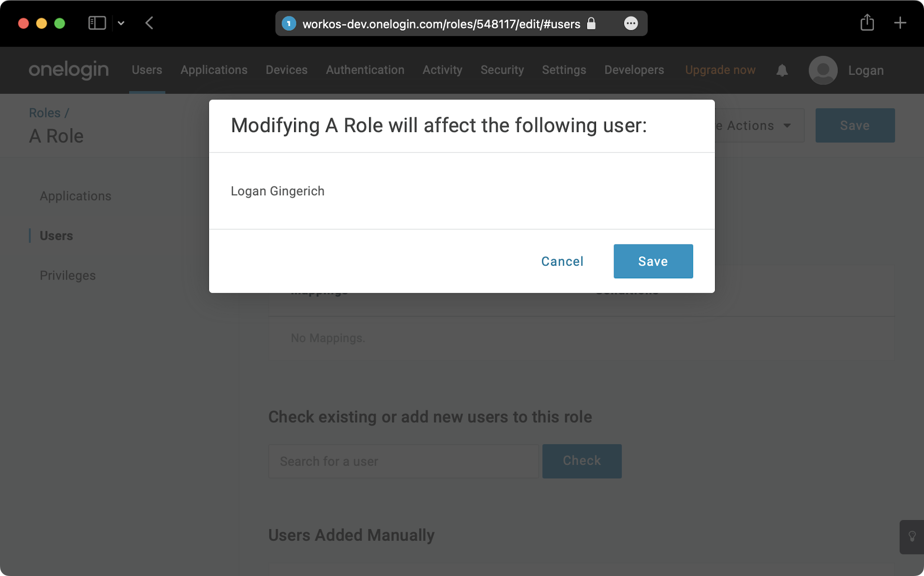Screen dimensions: 924x576
Task: Click the share/export icon in toolbar
Action: (x=868, y=23)
